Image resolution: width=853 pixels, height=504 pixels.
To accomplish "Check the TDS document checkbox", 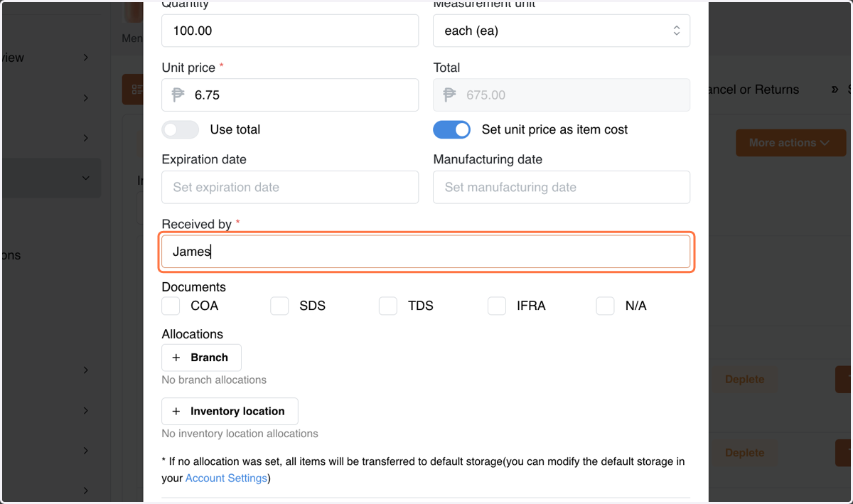I will point(388,306).
